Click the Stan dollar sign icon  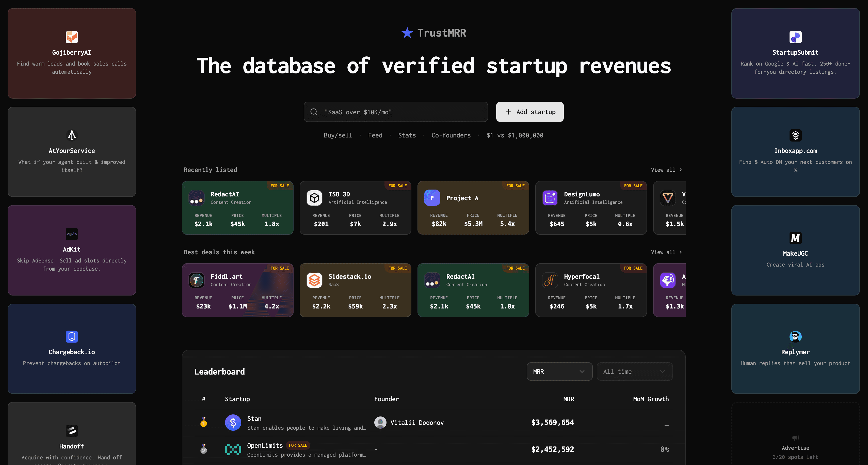[x=233, y=423]
